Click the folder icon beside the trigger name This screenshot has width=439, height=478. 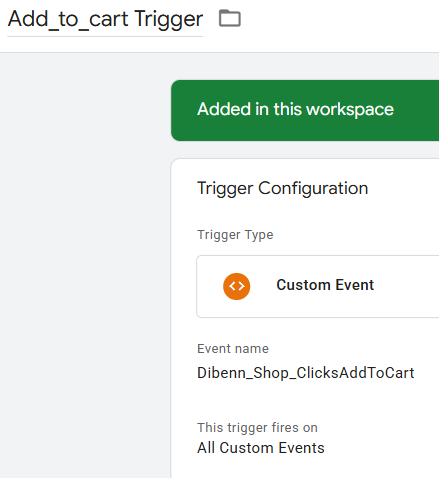pyautogui.click(x=230, y=18)
